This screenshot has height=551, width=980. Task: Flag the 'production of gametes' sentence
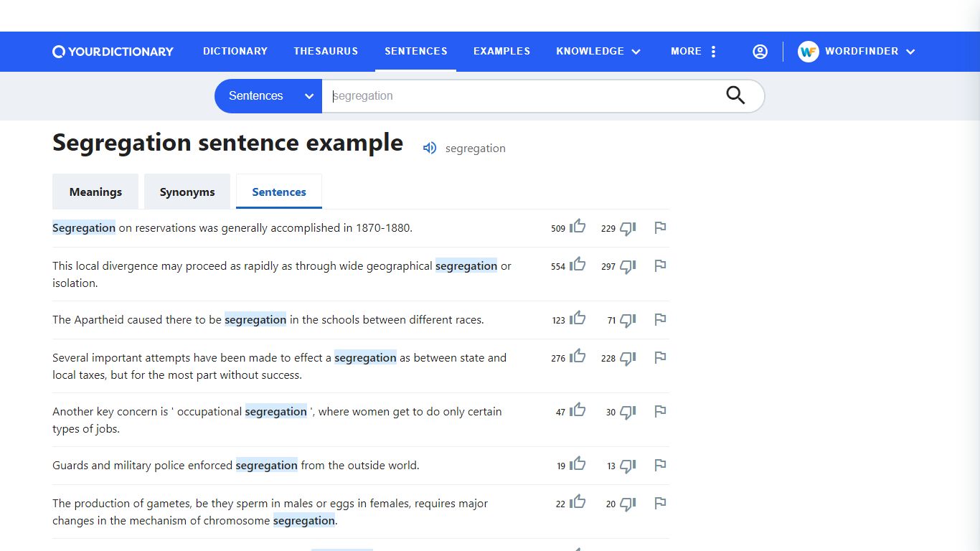tap(660, 504)
